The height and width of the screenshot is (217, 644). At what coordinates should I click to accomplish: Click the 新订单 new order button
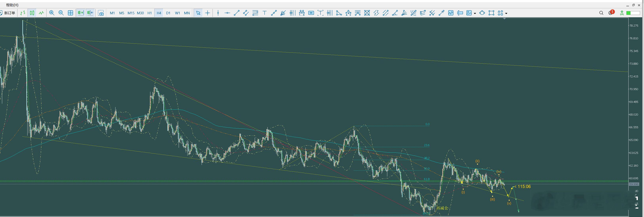8,13
